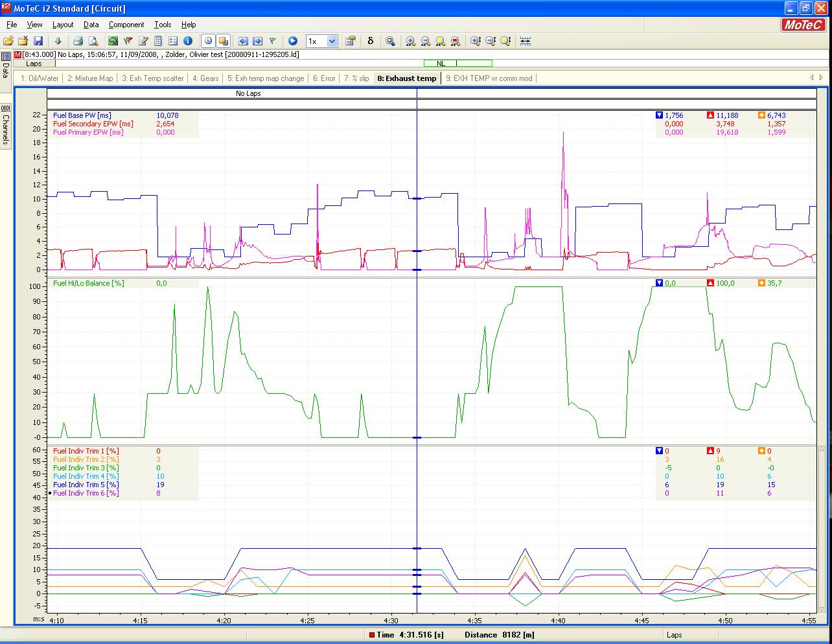
Task: Open the 1x zoom level dropdown
Action: coord(332,41)
